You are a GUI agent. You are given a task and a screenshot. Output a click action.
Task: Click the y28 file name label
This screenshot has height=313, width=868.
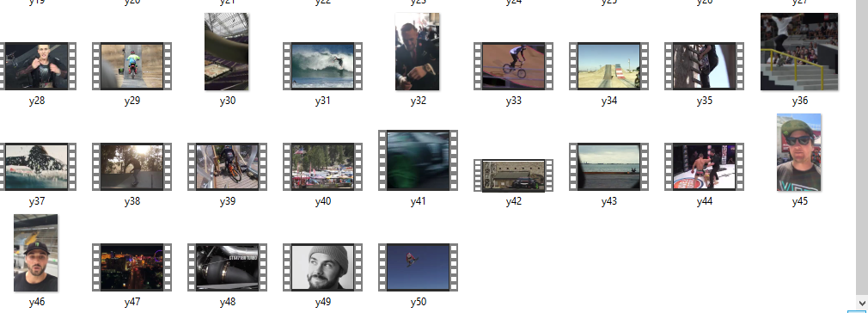point(37,101)
